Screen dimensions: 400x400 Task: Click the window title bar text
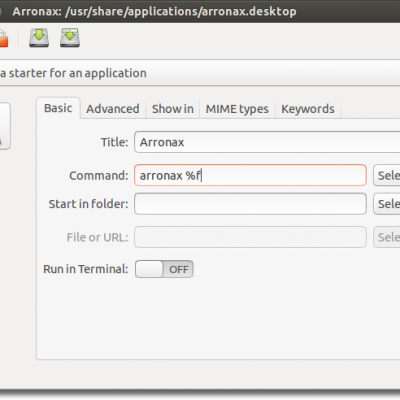tap(154, 11)
